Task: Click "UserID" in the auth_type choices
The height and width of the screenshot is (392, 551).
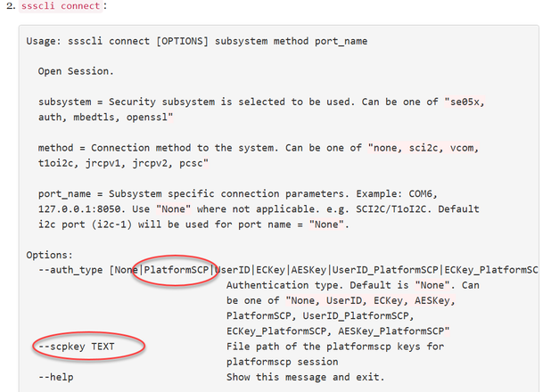Action: (234, 269)
